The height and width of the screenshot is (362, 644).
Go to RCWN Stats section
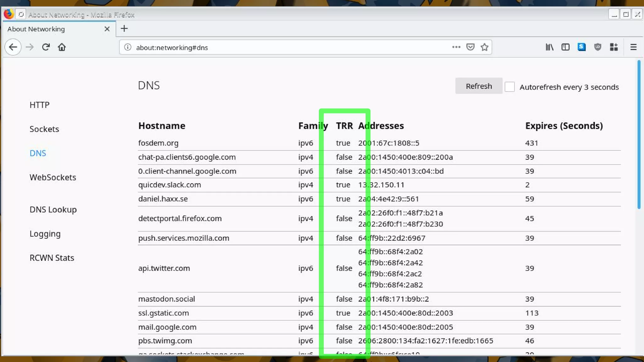coord(52,258)
